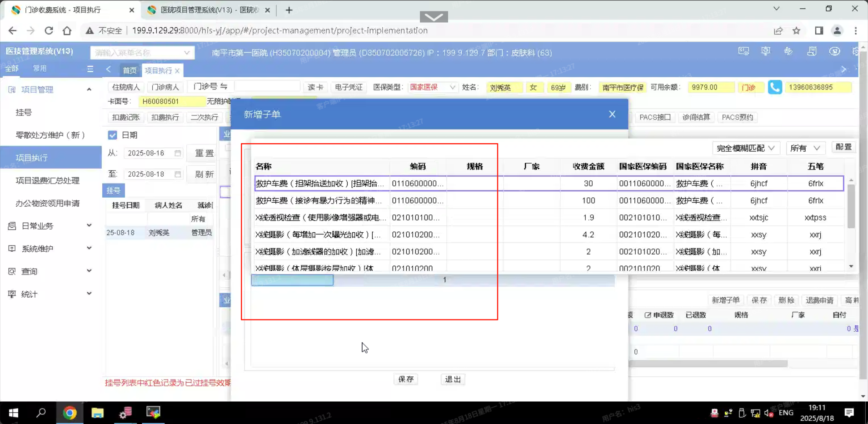Click the 门诊号 input field
Image resolution: width=868 pixels, height=424 pixels.
coord(267,86)
